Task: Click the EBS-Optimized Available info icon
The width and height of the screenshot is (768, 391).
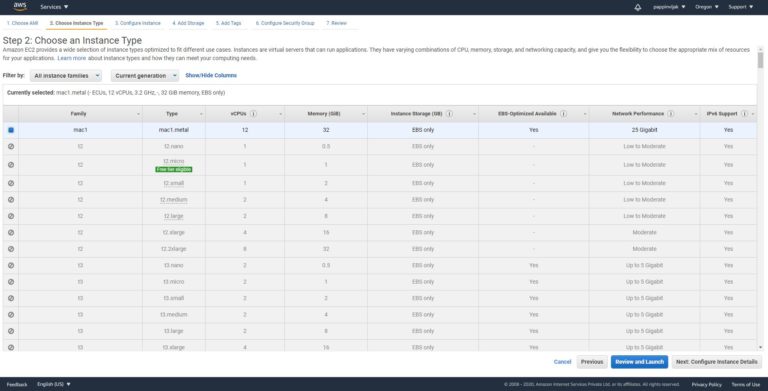Action: [x=563, y=114]
